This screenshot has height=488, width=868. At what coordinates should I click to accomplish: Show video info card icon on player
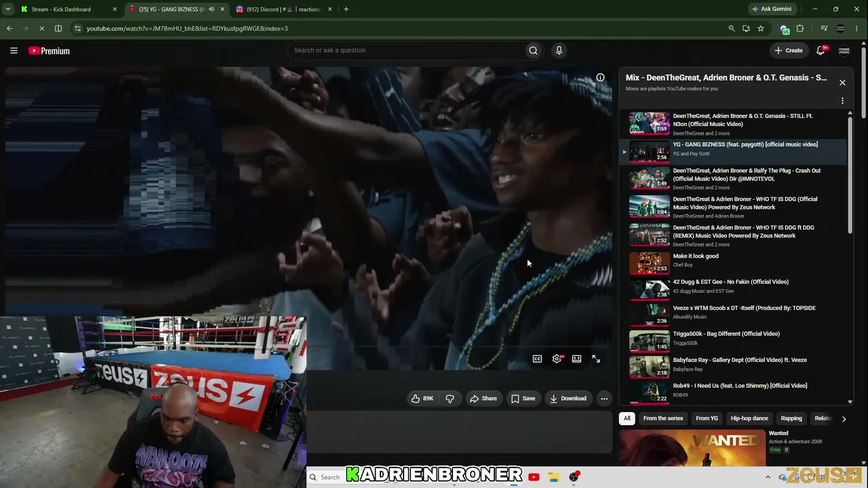coord(600,77)
